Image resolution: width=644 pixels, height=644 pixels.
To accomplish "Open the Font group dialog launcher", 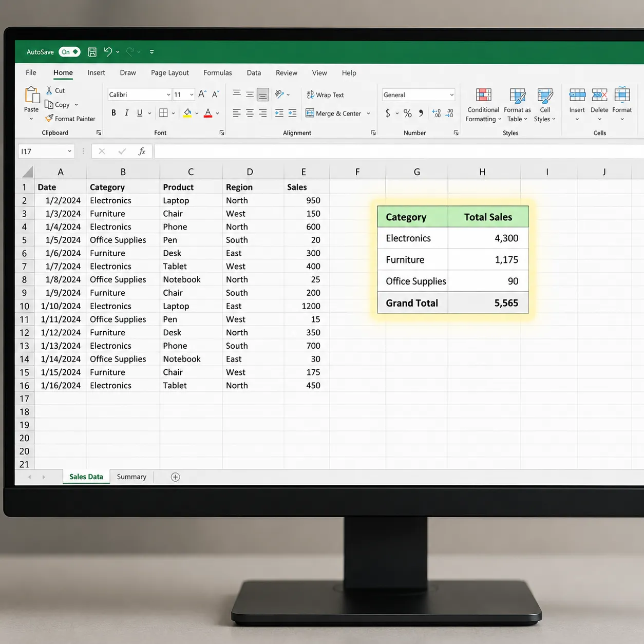I will 222,132.
